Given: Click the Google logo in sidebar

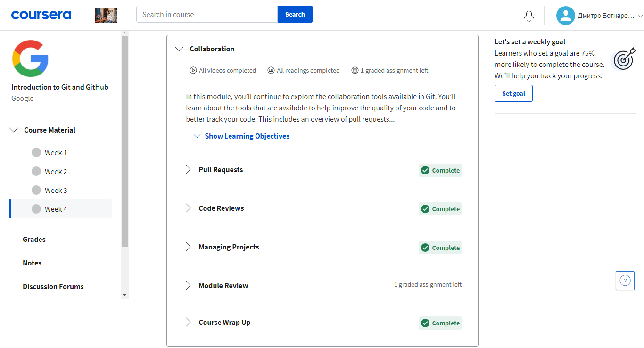Looking at the screenshot, I should [x=30, y=58].
